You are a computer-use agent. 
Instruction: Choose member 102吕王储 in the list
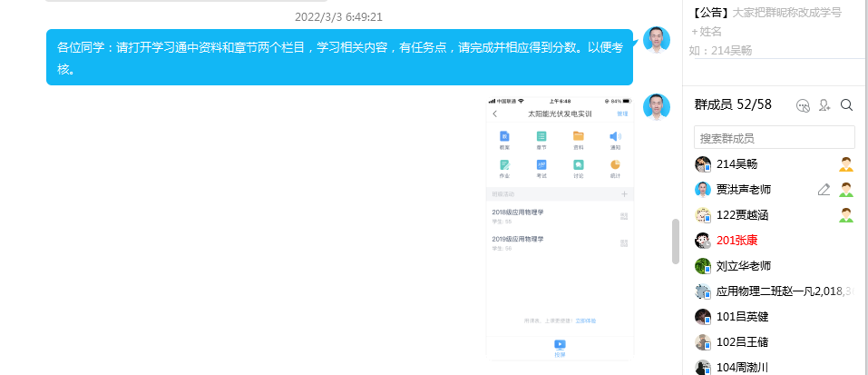[741, 342]
